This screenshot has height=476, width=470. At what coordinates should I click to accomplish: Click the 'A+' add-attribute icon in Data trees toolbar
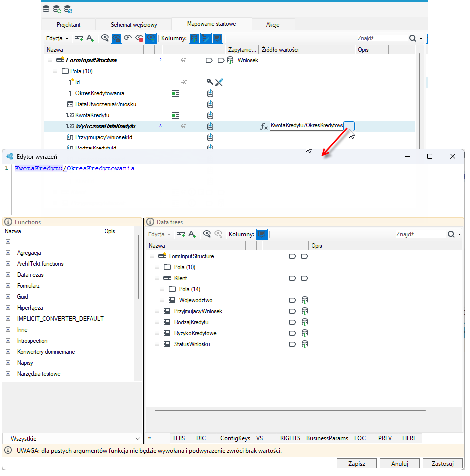192,234
